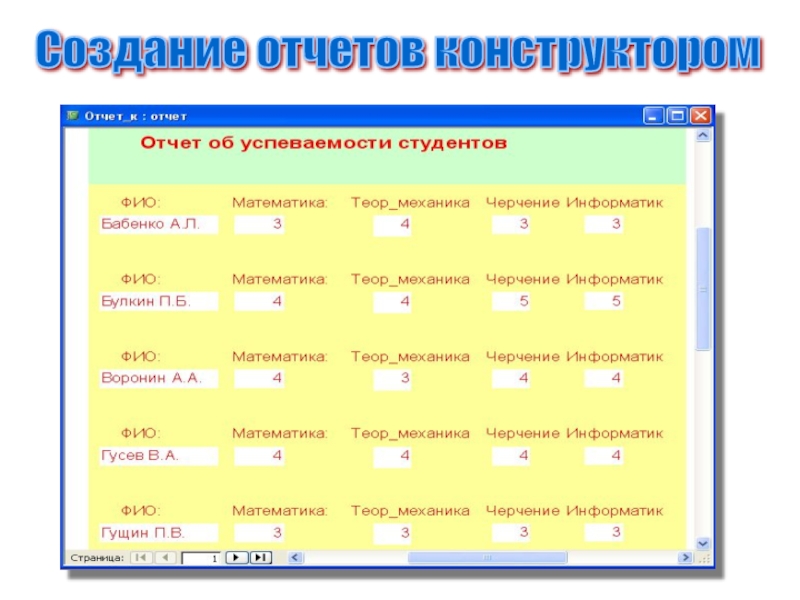Click Булкин's Черчение grade
800x600 pixels.
[x=511, y=301]
